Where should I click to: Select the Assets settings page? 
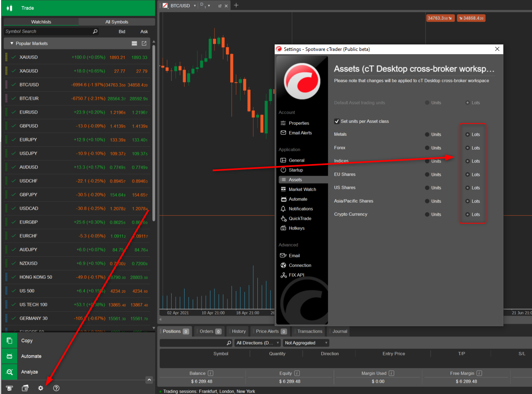pyautogui.click(x=303, y=180)
